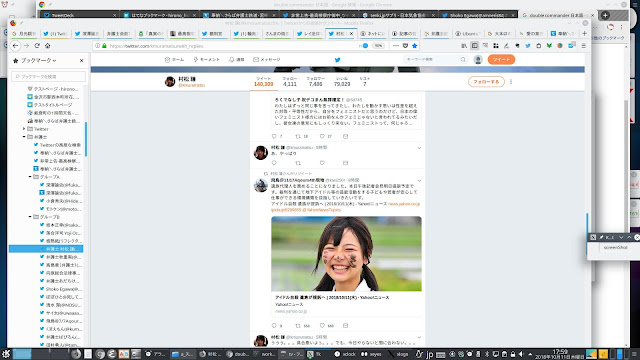The height and width of the screenshot is (360, 640).
Task: Open the いいね 79,029 count
Action: pyautogui.click(x=342, y=82)
